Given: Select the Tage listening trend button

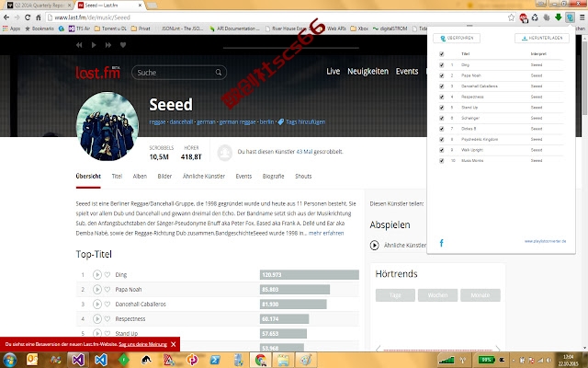Looking at the screenshot, I should pos(395,295).
